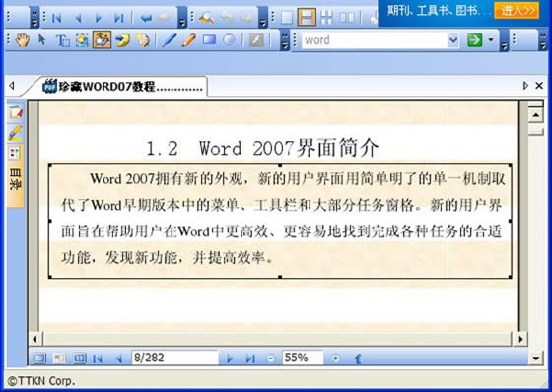Open the 目录 sidebar panel
Screen dimensions: 552x392
15,179
